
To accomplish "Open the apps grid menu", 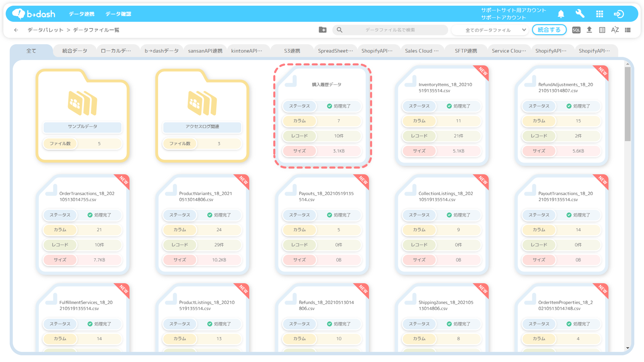I will [x=599, y=14].
